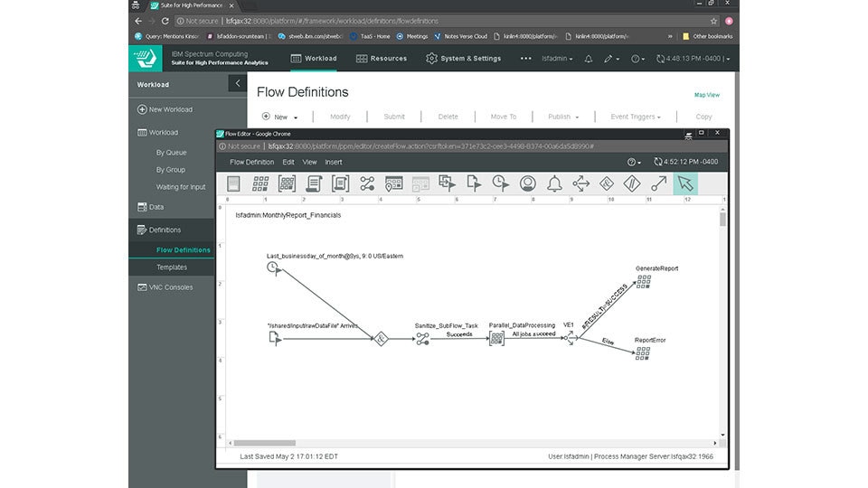
Task: Select the Insert Job grid icon
Action: click(x=260, y=183)
